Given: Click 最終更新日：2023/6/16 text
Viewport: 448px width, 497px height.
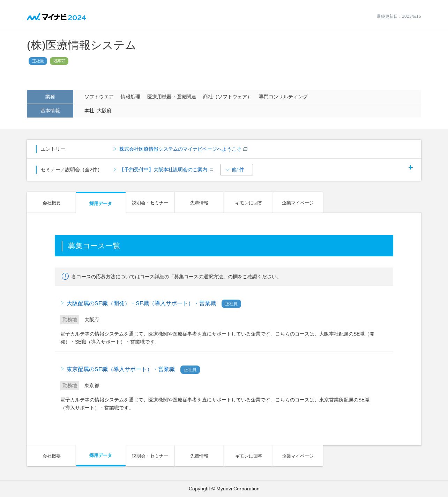Looking at the screenshot, I should pos(399,16).
